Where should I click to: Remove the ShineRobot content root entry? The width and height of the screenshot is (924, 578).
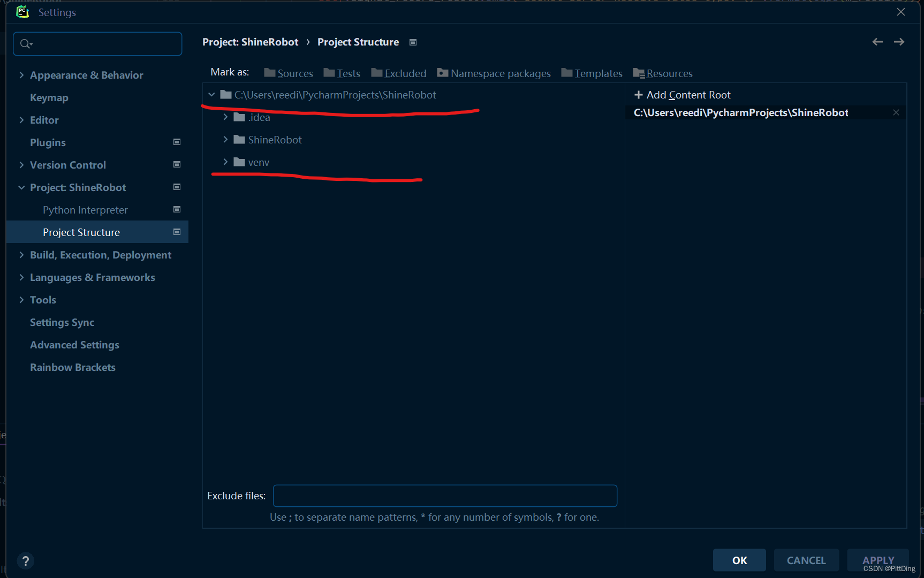[x=896, y=112]
